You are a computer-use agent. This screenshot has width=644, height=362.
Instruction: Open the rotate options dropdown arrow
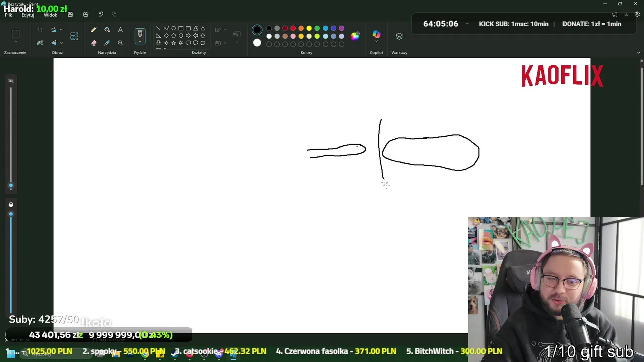[61, 30]
